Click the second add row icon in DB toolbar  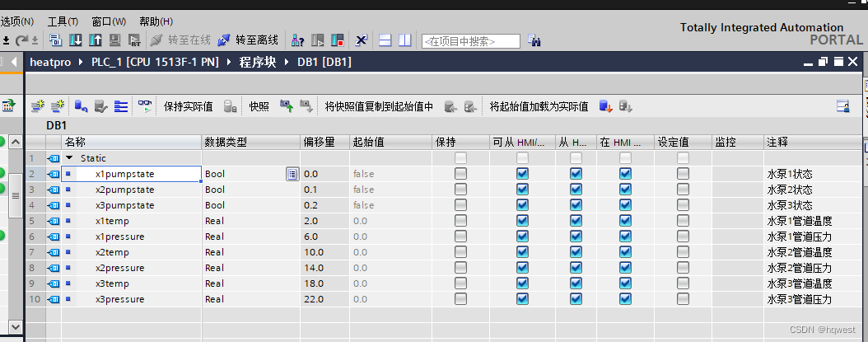tap(58, 106)
